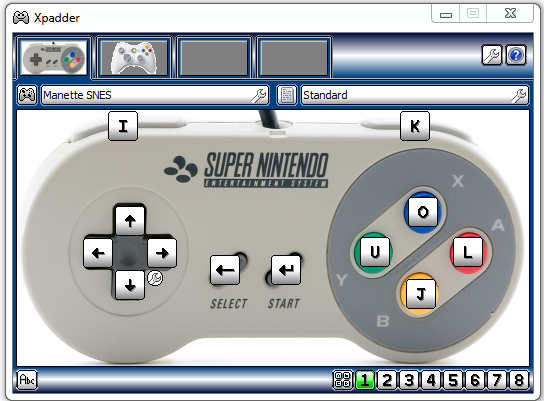The height and width of the screenshot is (401, 544).
Task: Open the D-pad settings wrench icon
Action: coord(155,278)
